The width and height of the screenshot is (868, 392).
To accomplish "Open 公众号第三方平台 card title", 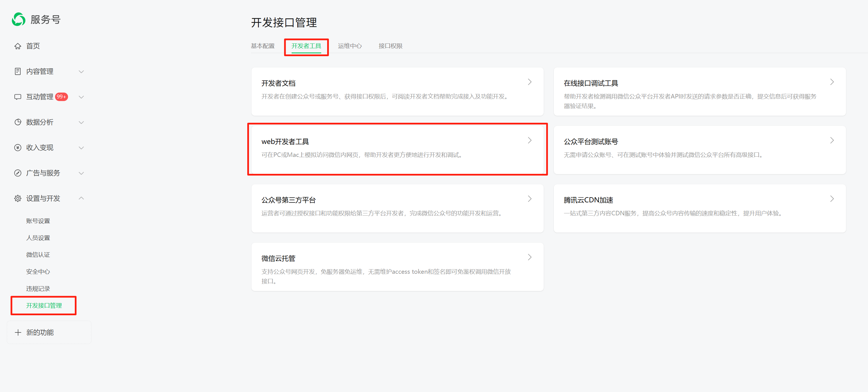I will click(288, 200).
